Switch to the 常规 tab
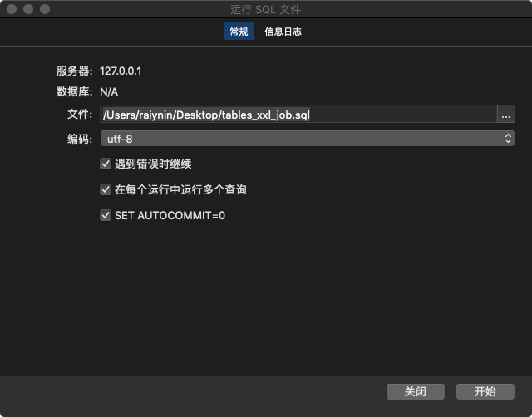The width and height of the screenshot is (532, 417). pos(239,32)
